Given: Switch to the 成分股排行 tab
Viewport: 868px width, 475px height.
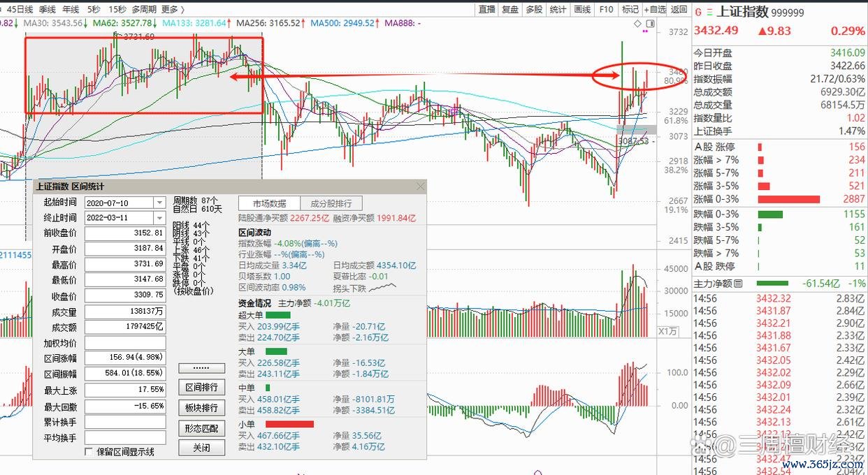Looking at the screenshot, I should [x=332, y=203].
